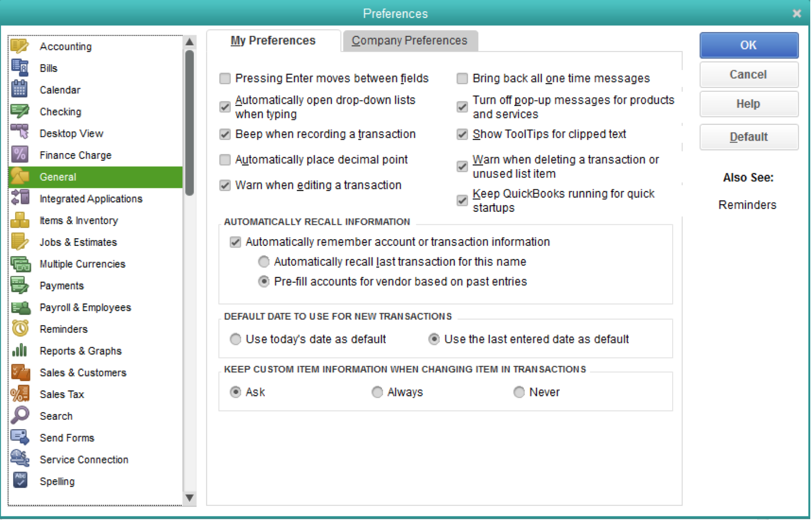Switch to the Company Preferences tab
This screenshot has width=812, height=520.
pos(409,41)
